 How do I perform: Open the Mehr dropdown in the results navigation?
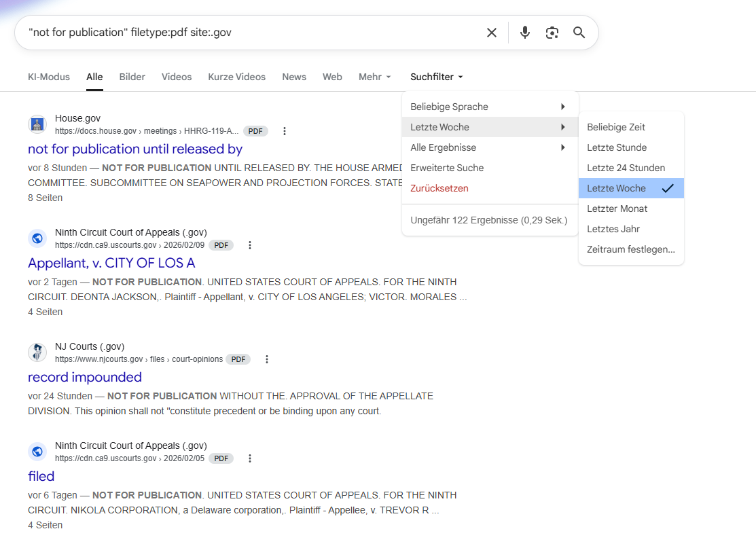point(374,77)
